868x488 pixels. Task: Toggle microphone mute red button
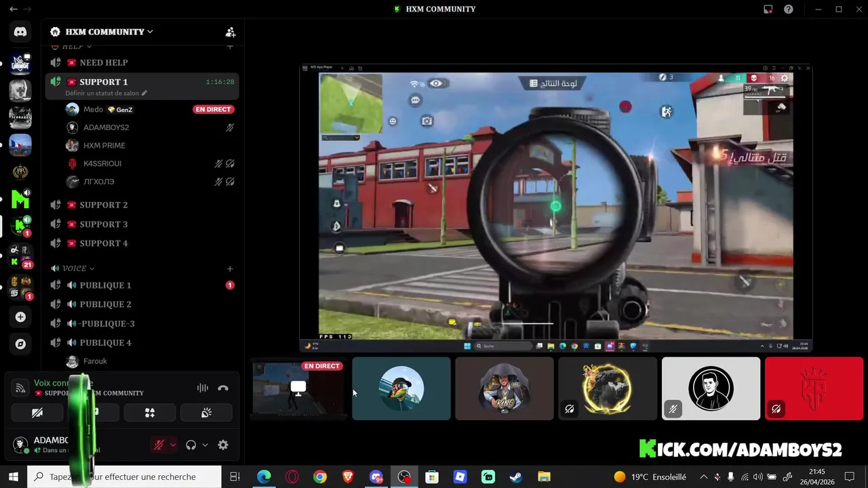click(159, 445)
